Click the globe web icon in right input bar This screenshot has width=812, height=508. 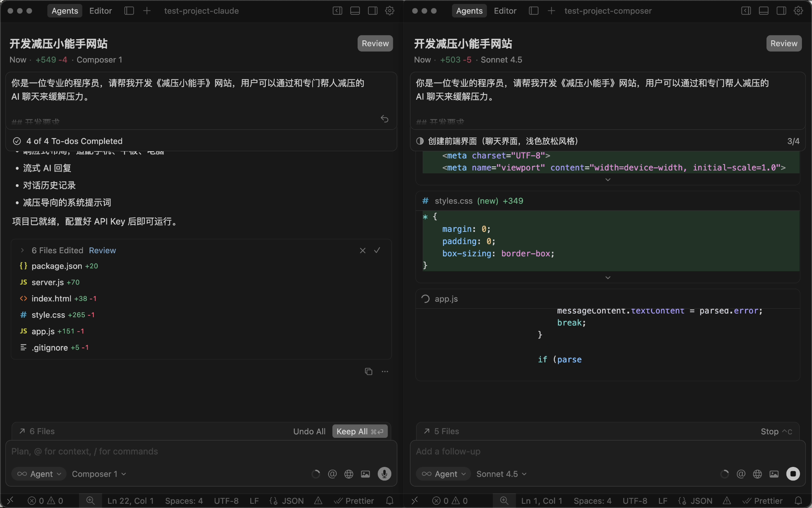757,474
